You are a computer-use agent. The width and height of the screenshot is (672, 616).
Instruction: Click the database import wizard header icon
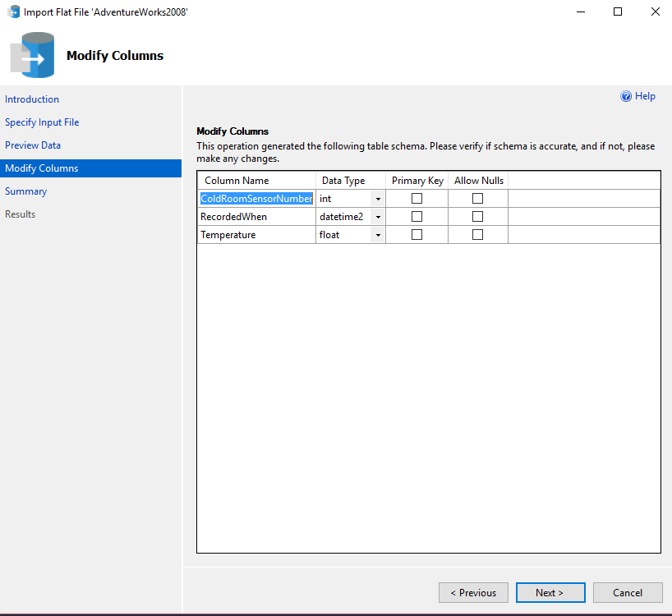33,55
